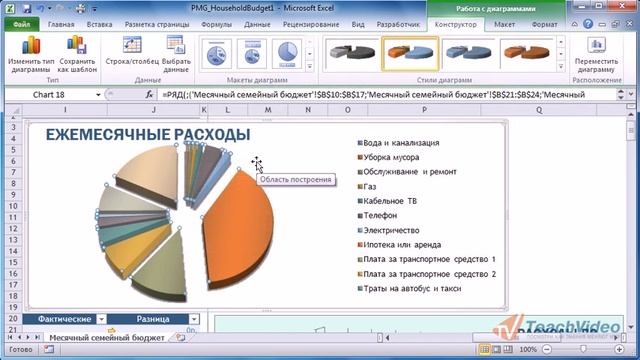640x360 pixels.
Task: Open the Файл tab
Action: 22,24
